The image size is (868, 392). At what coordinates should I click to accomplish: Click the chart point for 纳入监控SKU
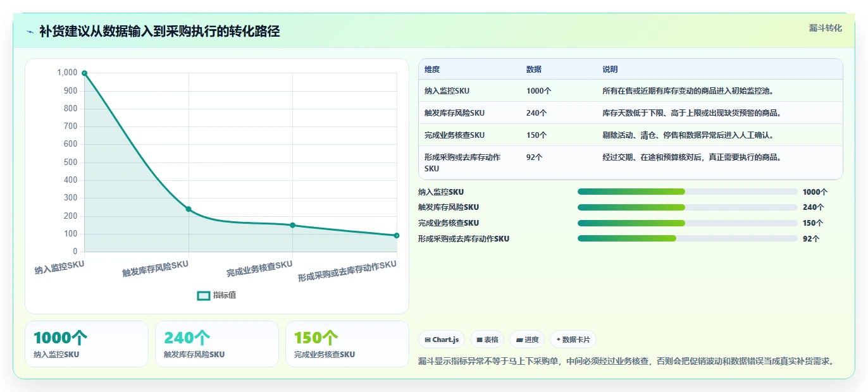[84, 73]
